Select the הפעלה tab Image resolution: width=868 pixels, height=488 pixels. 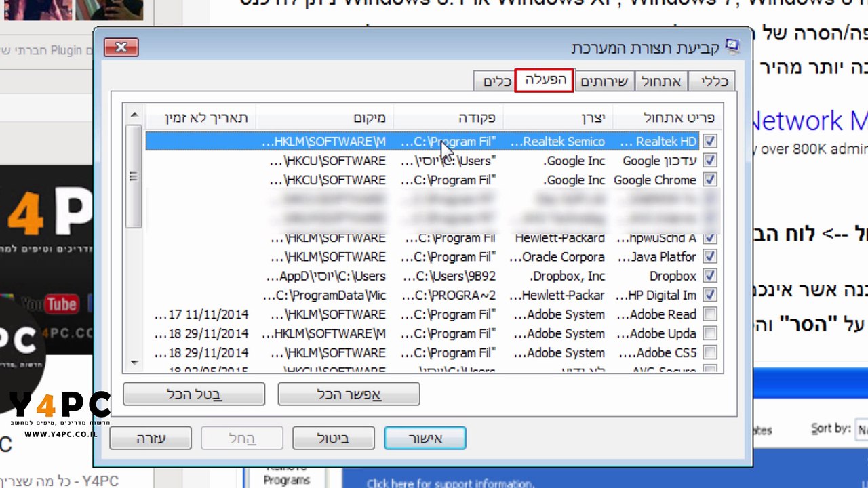[x=545, y=80]
